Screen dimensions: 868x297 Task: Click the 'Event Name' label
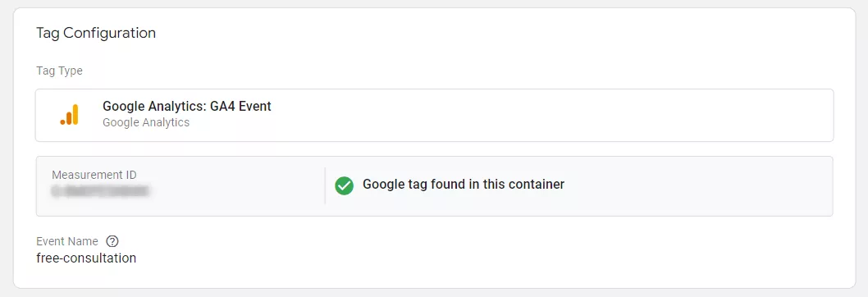coord(67,241)
